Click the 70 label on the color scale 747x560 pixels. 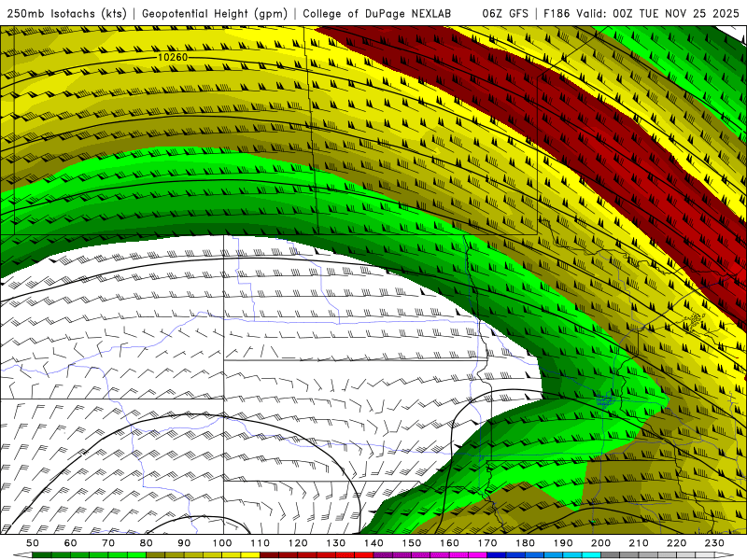108,543
